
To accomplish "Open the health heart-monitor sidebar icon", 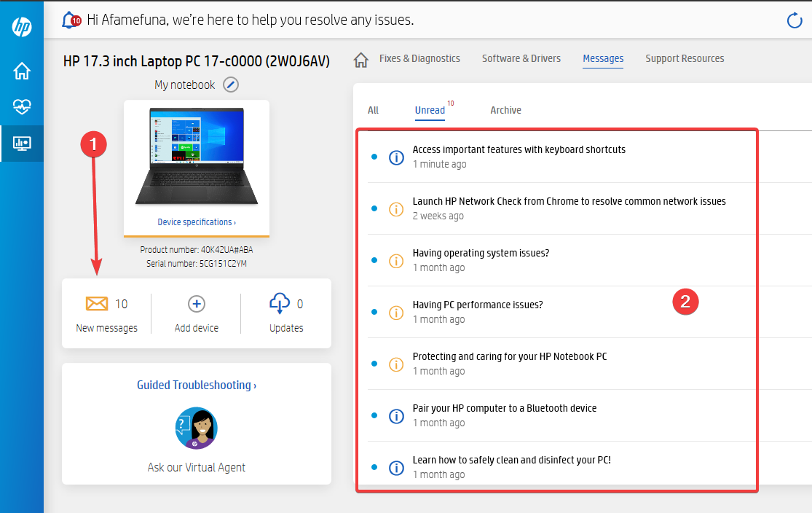I will point(22,106).
